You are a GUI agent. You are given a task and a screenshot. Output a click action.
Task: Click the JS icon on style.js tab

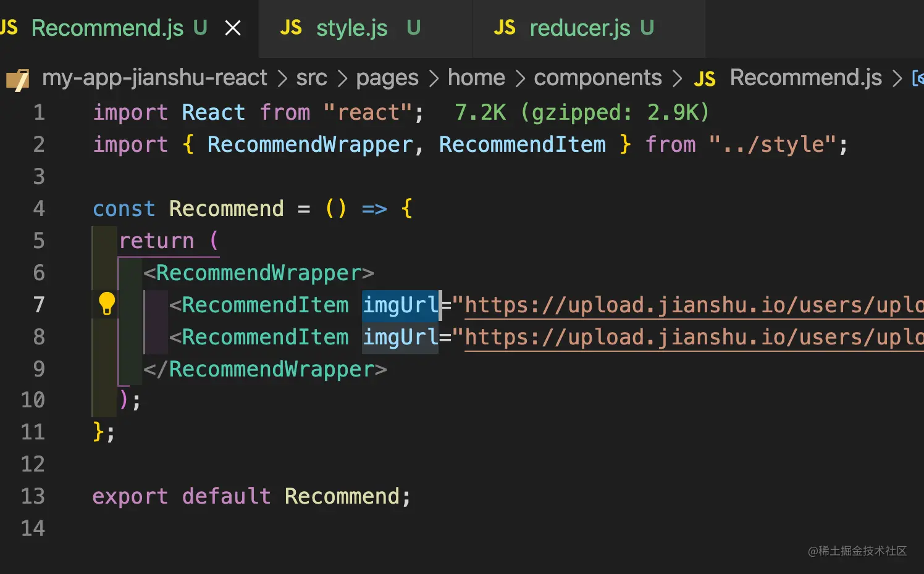pos(291,28)
